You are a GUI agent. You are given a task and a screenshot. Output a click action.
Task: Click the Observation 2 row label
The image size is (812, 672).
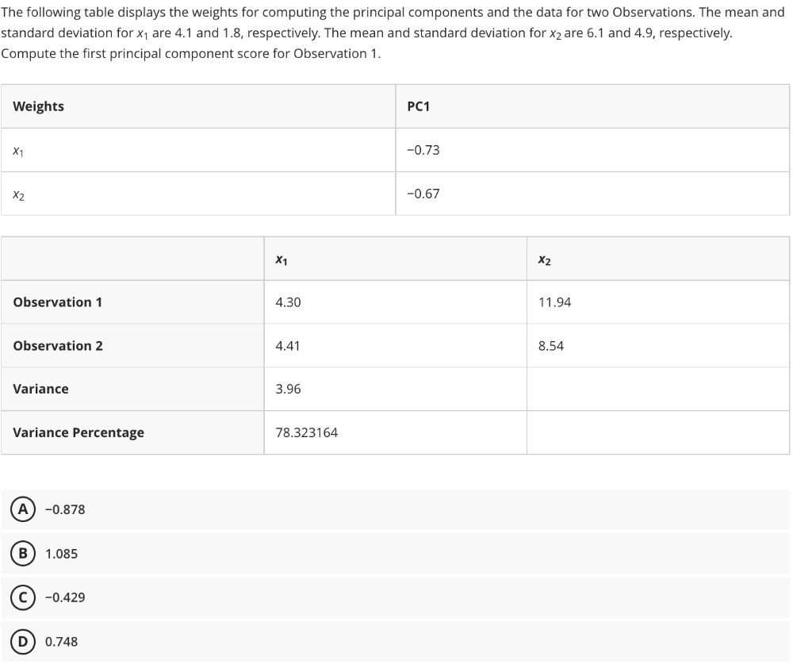[57, 345]
